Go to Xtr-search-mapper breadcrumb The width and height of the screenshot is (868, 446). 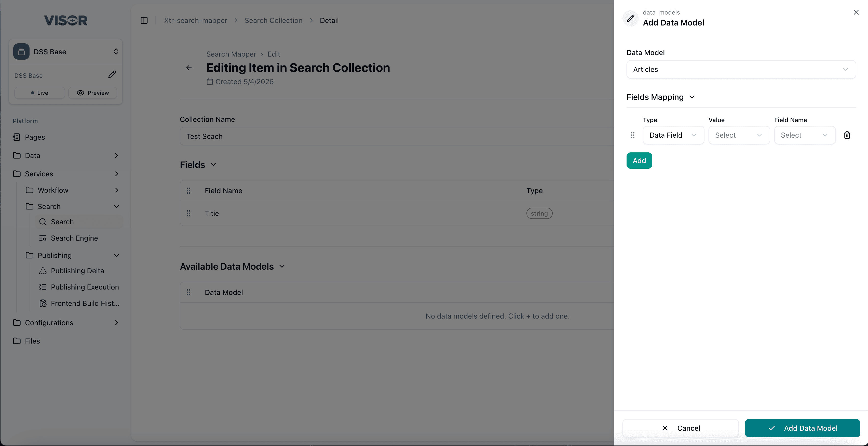(x=195, y=21)
